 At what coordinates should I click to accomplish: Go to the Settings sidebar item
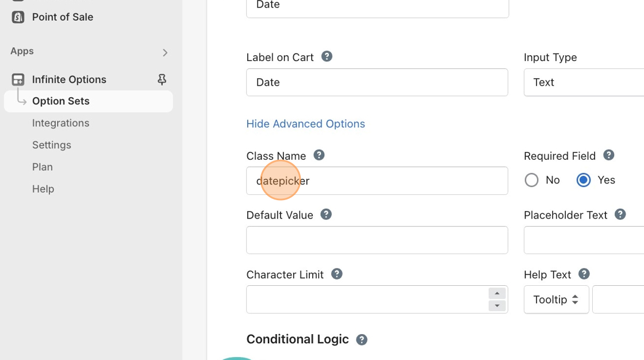(x=52, y=145)
